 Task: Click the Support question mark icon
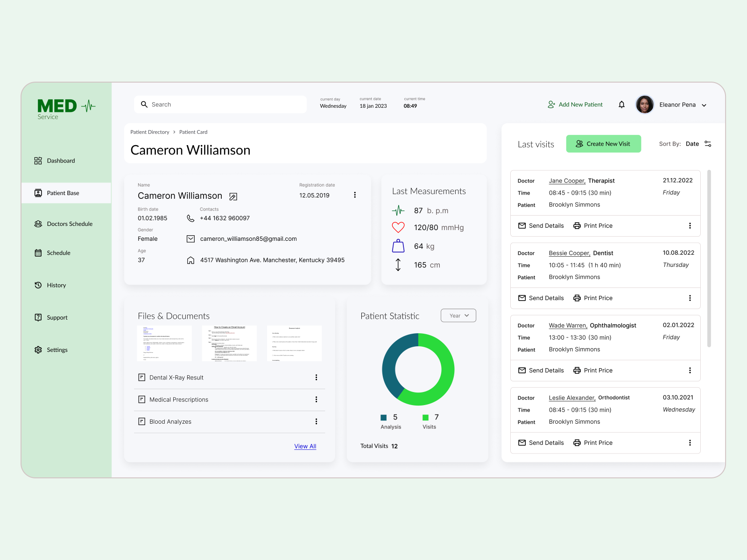tap(38, 317)
